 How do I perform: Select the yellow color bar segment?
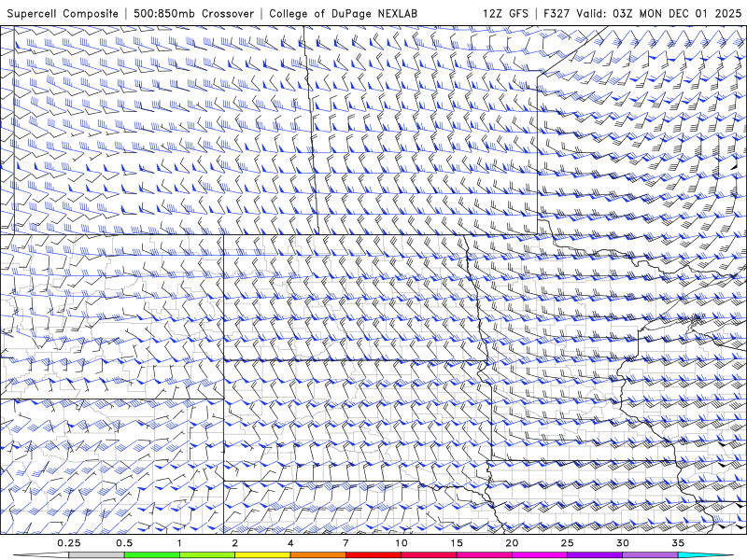coord(262,555)
